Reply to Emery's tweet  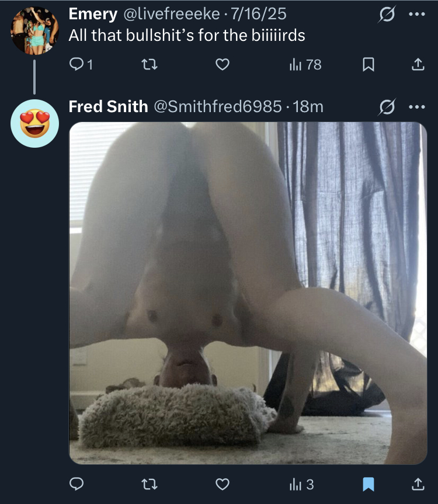81,64
